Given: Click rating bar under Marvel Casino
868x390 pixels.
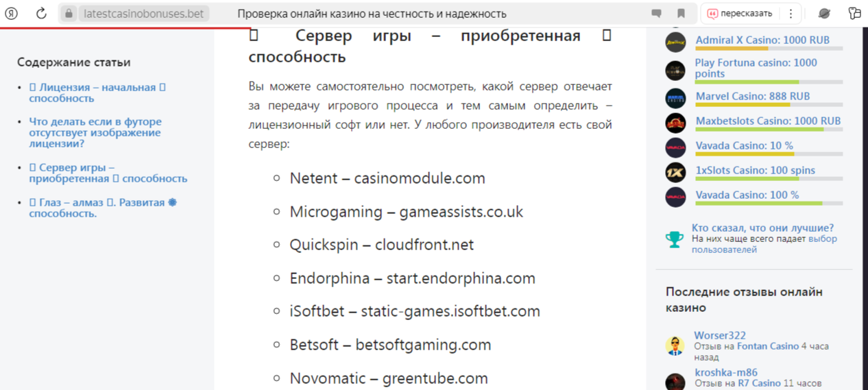Looking at the screenshot, I should 769,105.
